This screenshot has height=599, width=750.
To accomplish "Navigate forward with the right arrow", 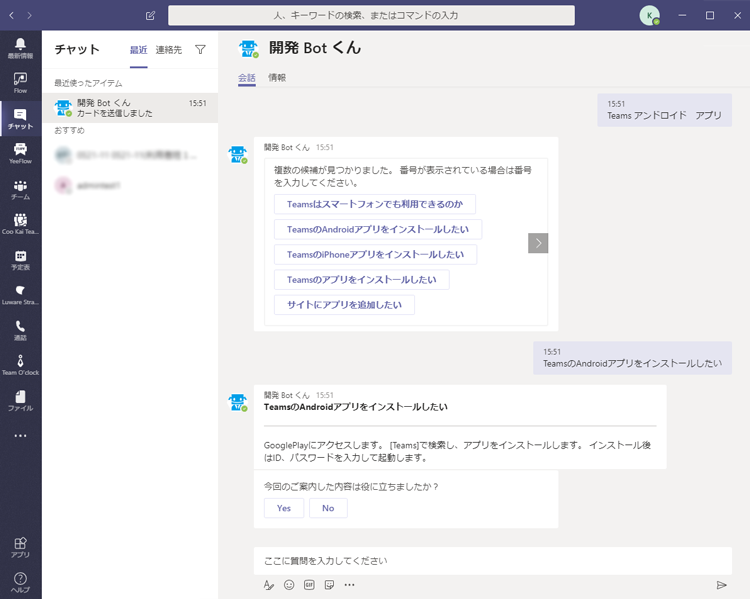I will click(x=30, y=15).
